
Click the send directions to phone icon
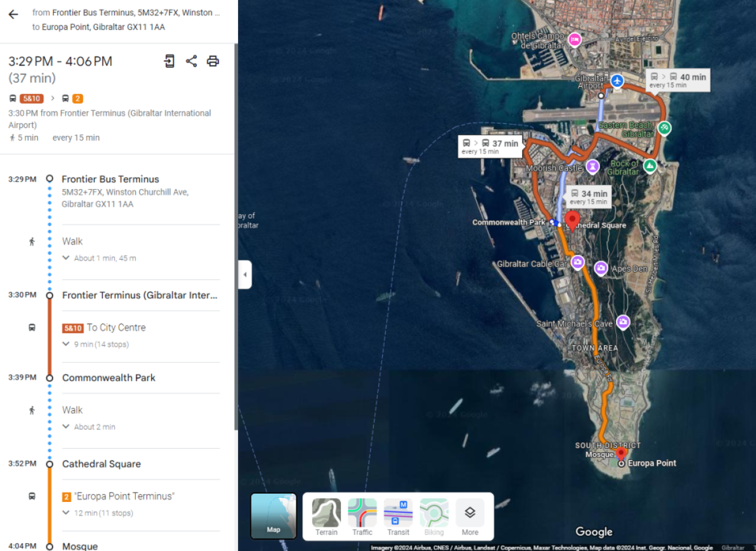(x=170, y=61)
